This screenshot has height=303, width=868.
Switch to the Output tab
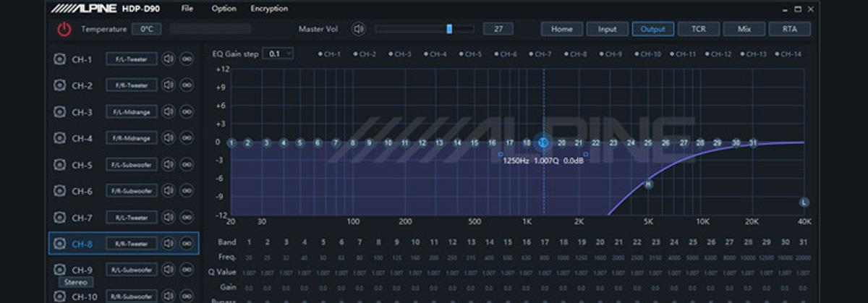click(x=653, y=29)
